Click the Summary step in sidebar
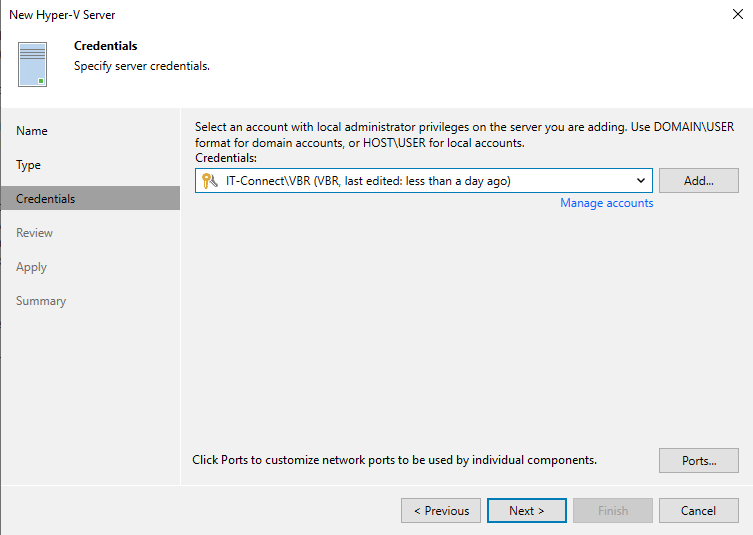 pyautogui.click(x=41, y=301)
